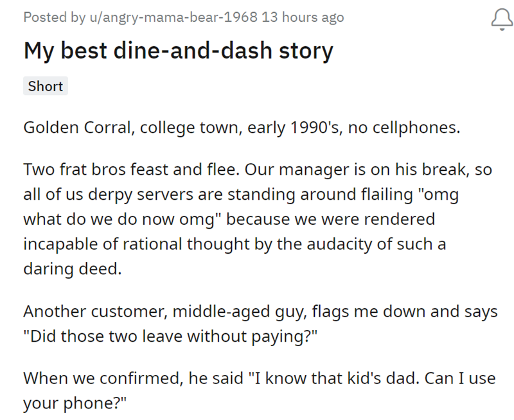
Task: Click the "13 hours ago" timestamp
Action: pyautogui.click(x=303, y=18)
